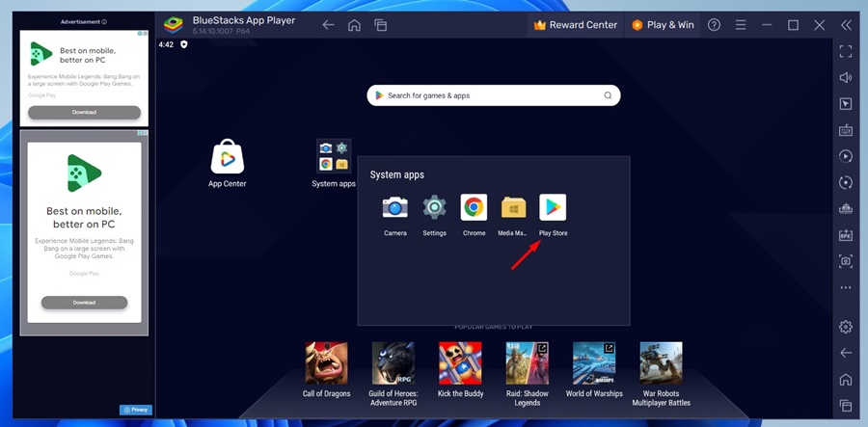Click the Search for games & apps field
The height and width of the screenshot is (427, 868).
[493, 95]
